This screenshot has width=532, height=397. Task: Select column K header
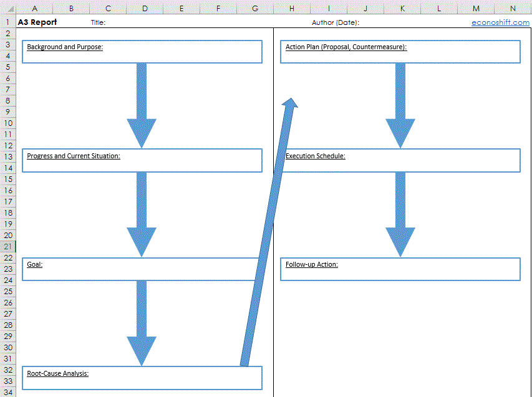(x=402, y=9)
